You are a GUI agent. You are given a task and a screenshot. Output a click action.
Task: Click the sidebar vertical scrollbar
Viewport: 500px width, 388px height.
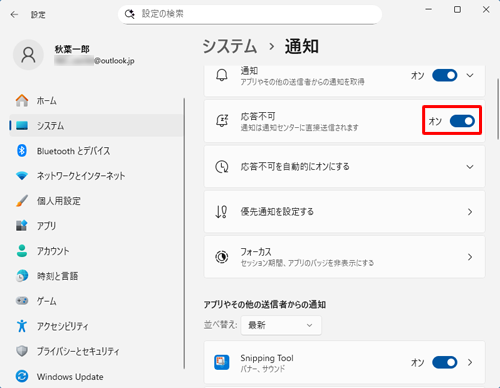(184, 233)
